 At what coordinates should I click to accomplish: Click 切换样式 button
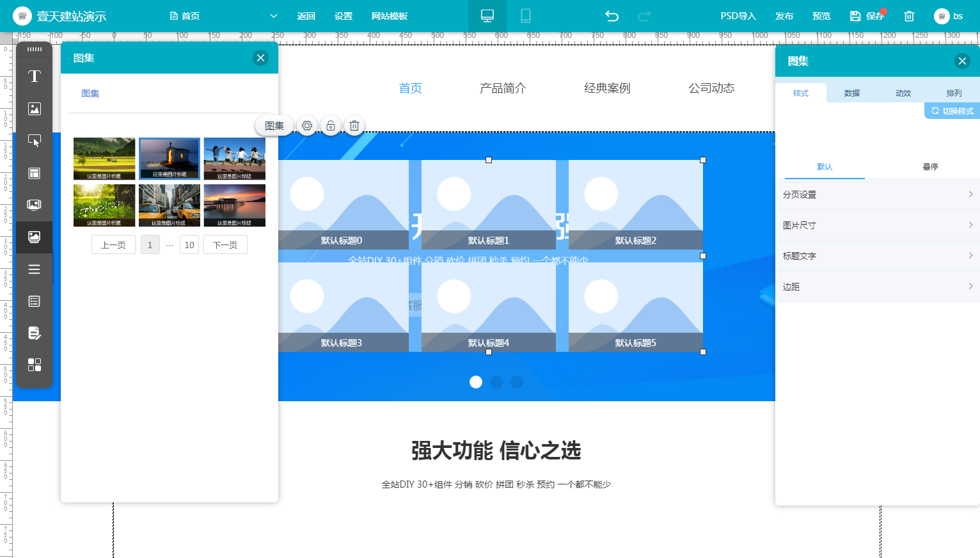click(x=952, y=111)
